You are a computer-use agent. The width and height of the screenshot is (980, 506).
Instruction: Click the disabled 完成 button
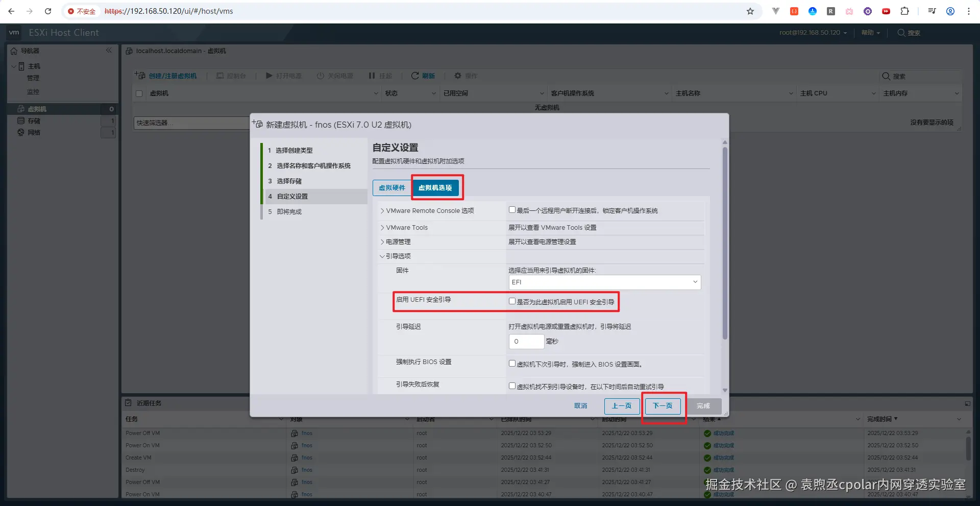703,406
